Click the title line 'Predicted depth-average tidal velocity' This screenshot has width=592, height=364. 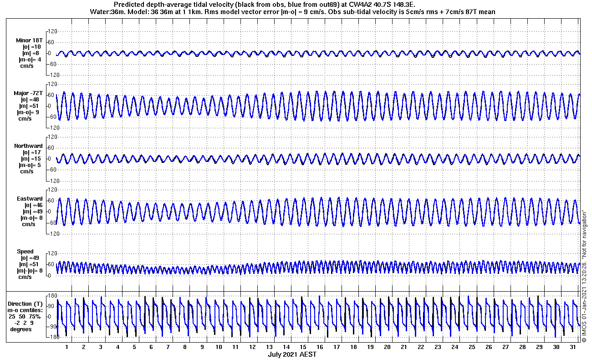pos(265,4)
